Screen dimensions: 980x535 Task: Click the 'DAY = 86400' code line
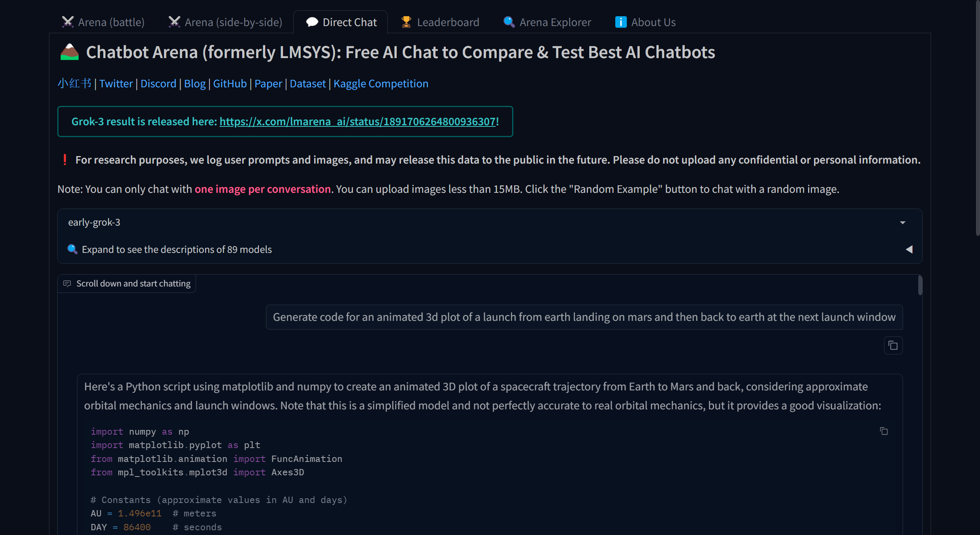pyautogui.click(x=156, y=527)
